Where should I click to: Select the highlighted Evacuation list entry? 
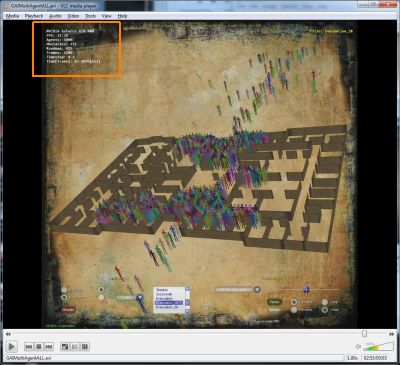pyautogui.click(x=169, y=303)
